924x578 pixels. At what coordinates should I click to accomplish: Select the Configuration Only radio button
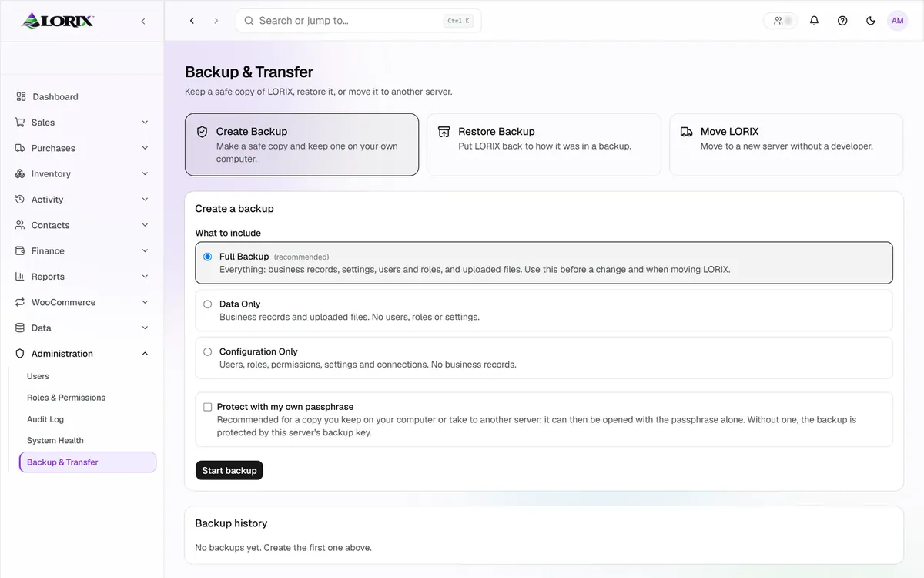(x=207, y=351)
